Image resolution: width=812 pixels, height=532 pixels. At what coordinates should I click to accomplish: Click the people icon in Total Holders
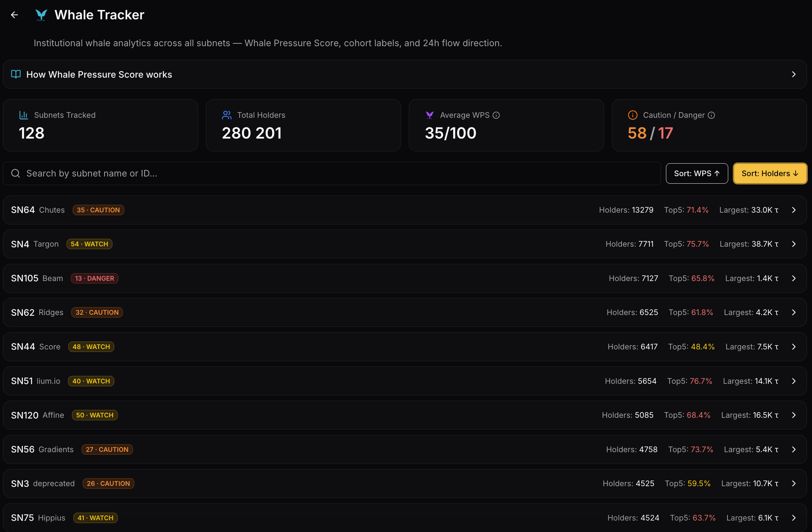click(227, 115)
